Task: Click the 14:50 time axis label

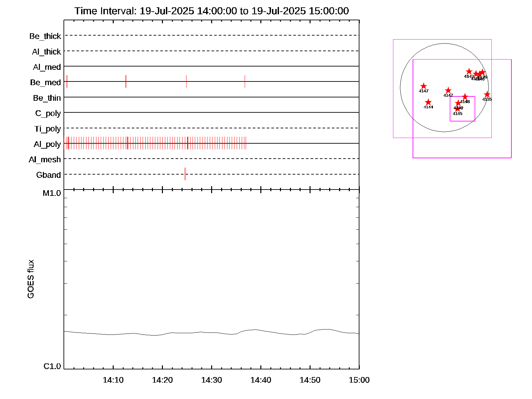Action: coord(310,380)
